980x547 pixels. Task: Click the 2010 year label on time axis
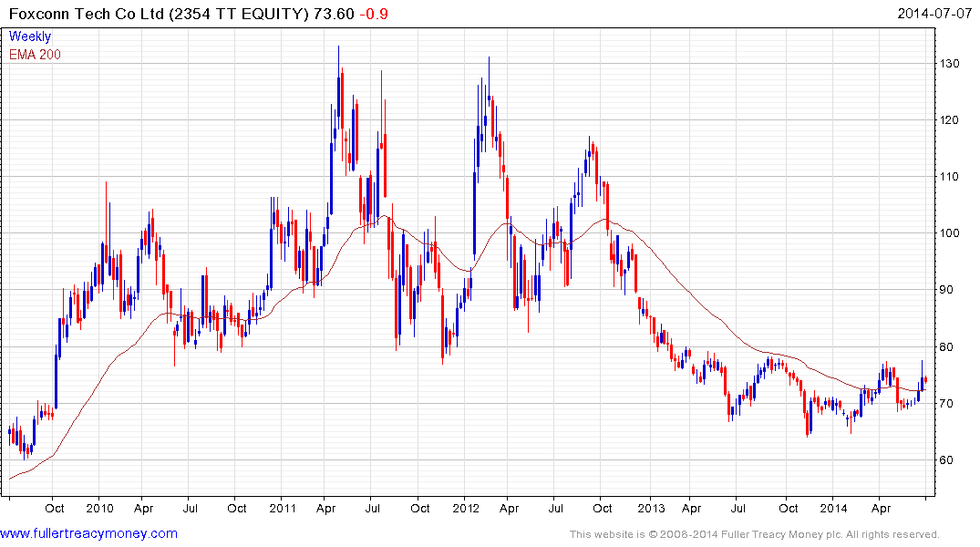pos(99,508)
